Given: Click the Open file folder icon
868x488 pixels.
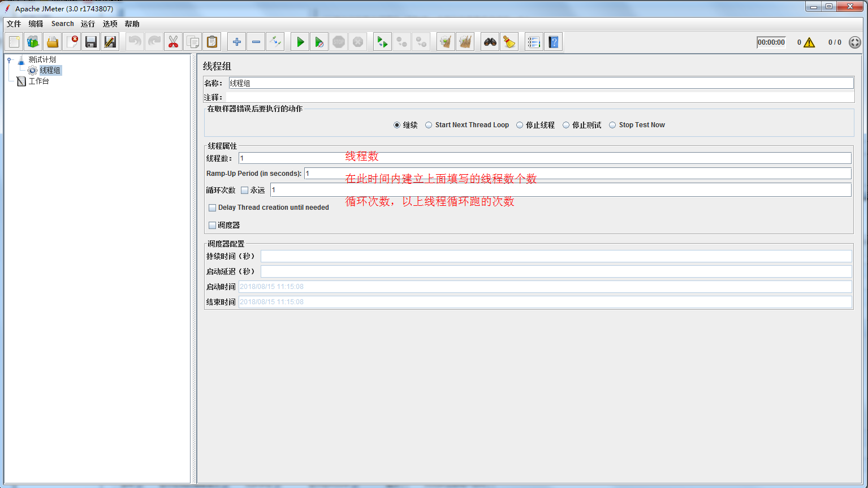Looking at the screenshot, I should [x=53, y=42].
